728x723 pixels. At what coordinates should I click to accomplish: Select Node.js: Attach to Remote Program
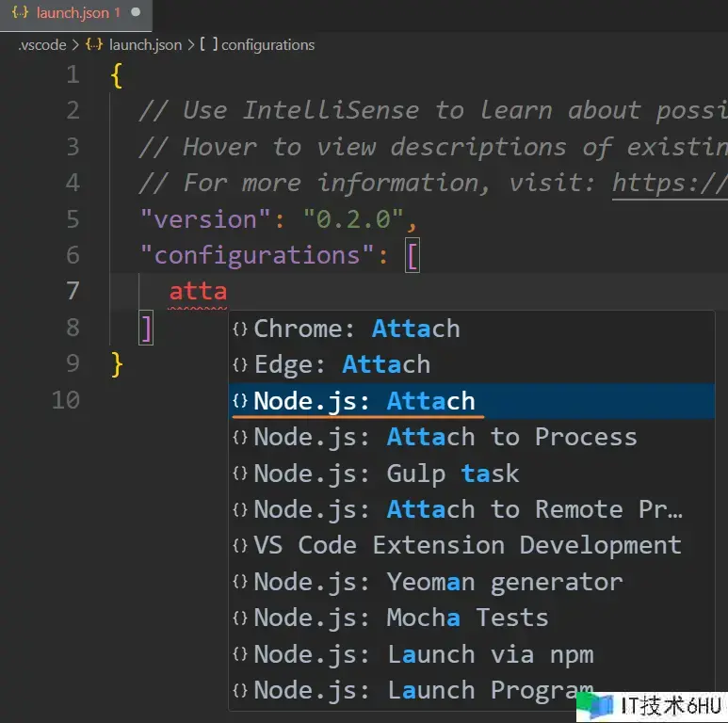[x=468, y=509]
